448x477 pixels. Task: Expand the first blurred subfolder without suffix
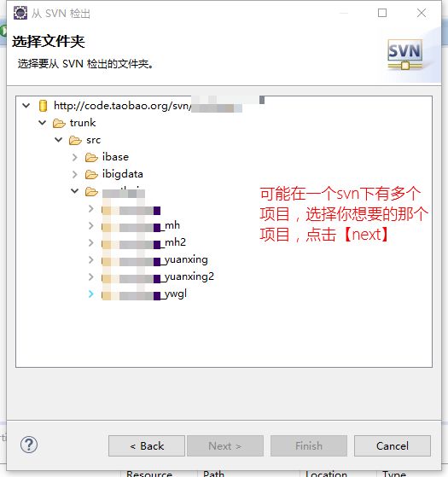(x=91, y=208)
